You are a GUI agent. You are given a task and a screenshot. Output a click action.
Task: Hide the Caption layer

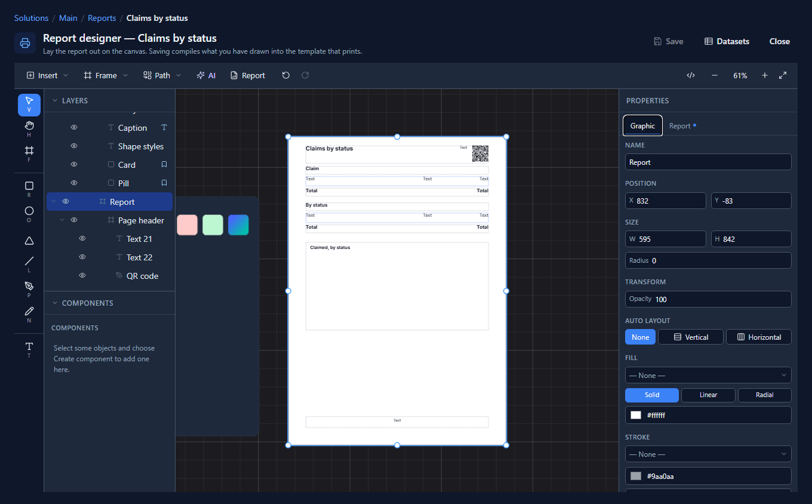pyautogui.click(x=74, y=128)
